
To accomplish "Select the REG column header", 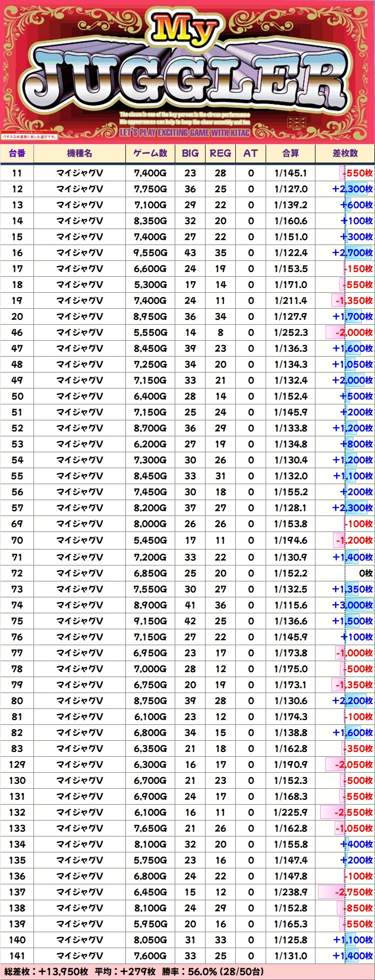I will [x=220, y=153].
